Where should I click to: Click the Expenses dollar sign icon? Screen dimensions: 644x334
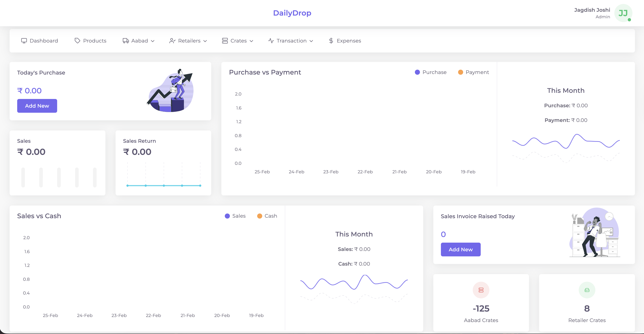[331, 41]
